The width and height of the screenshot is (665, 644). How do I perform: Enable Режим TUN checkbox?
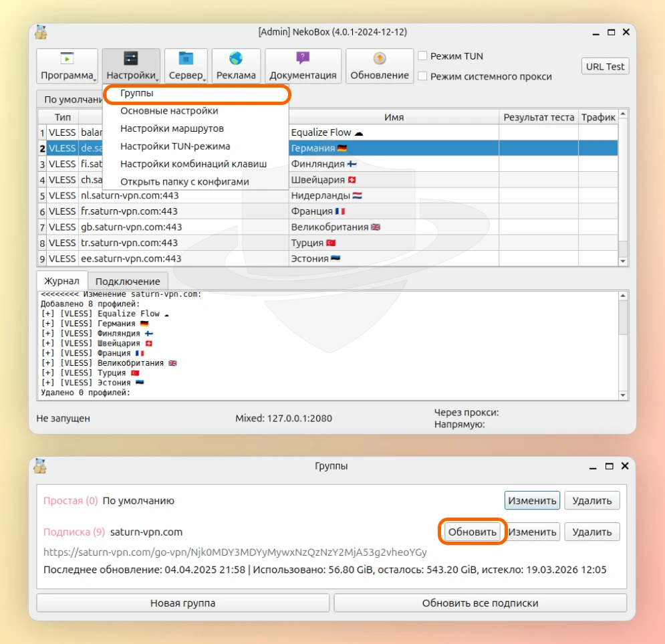coord(422,56)
